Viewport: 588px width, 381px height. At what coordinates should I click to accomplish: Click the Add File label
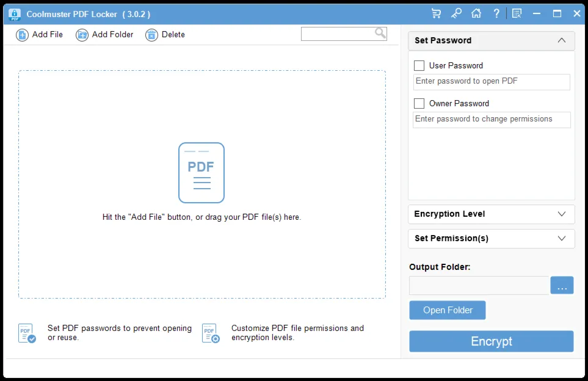tap(47, 35)
